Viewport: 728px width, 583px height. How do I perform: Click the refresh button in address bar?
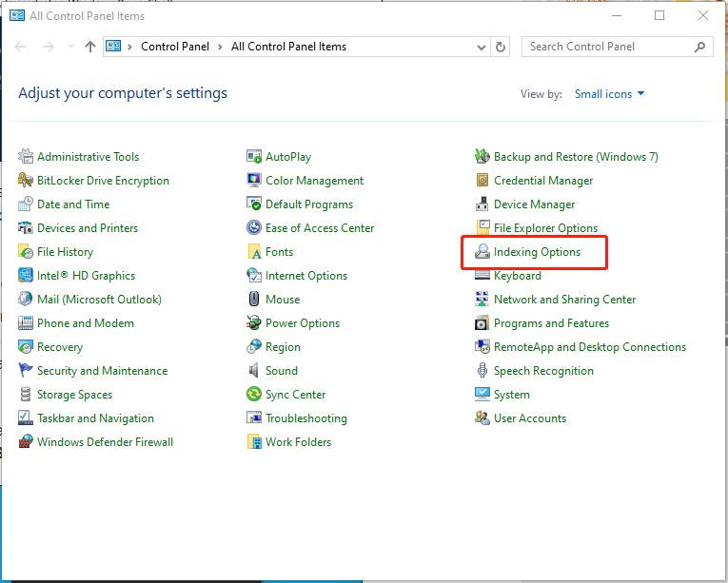coord(502,47)
